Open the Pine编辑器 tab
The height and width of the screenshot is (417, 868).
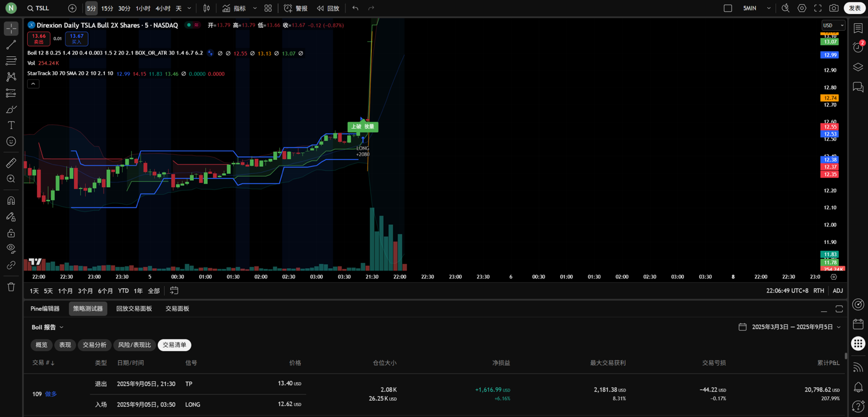pyautogui.click(x=45, y=309)
